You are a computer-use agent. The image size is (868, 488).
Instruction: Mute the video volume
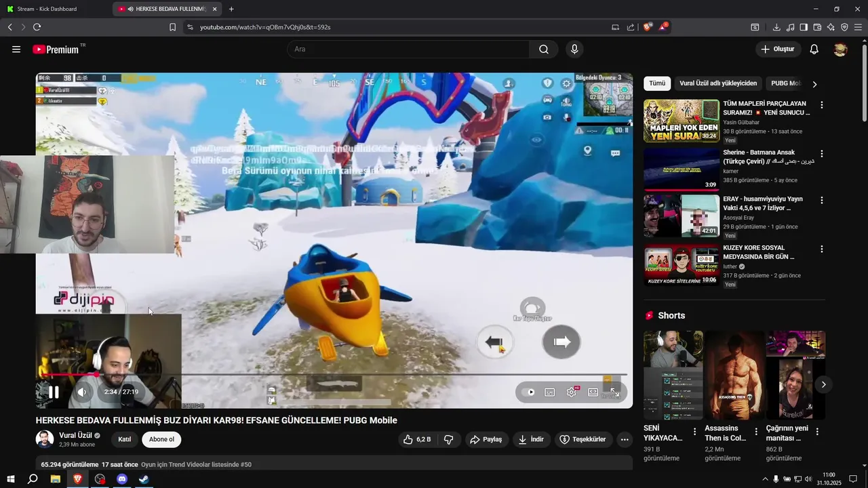[82, 392]
